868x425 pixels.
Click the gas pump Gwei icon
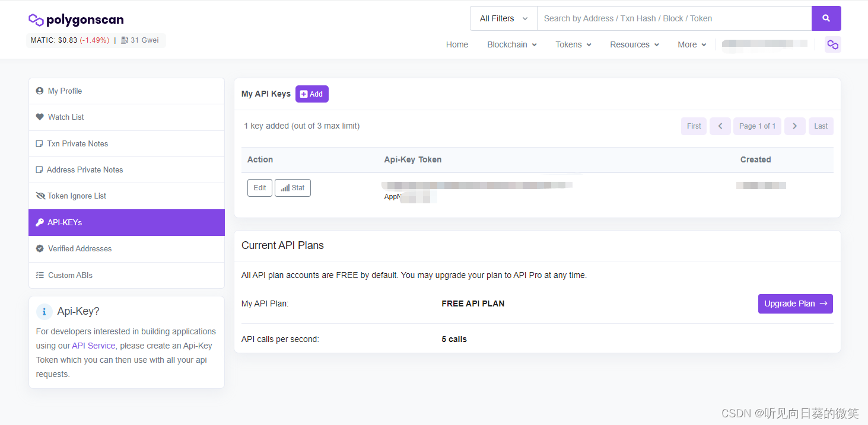point(125,40)
